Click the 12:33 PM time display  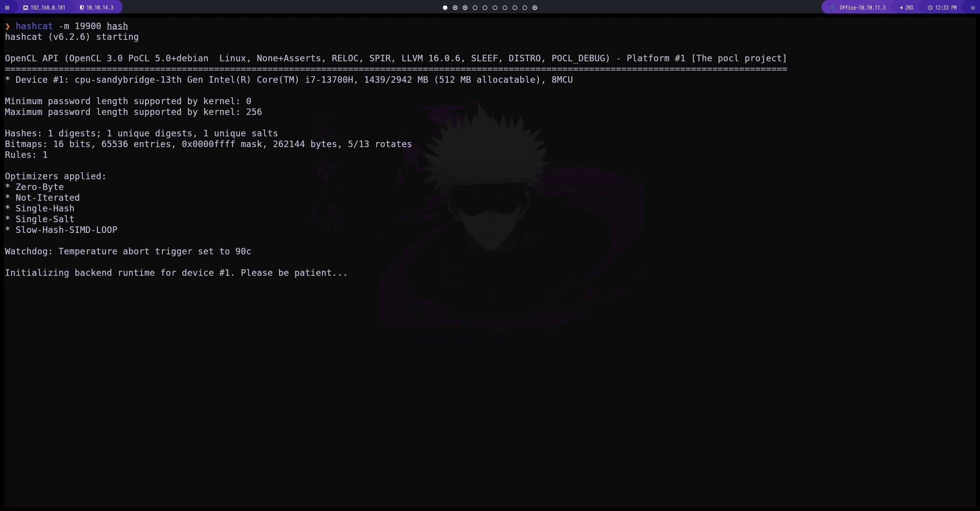(x=946, y=8)
